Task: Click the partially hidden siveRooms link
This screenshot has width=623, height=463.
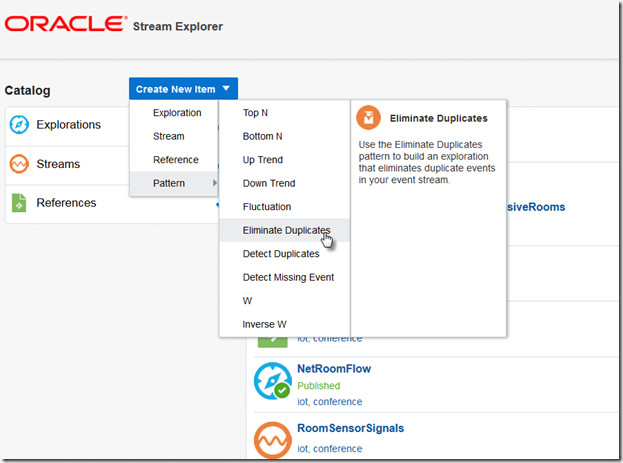Action: (x=536, y=207)
